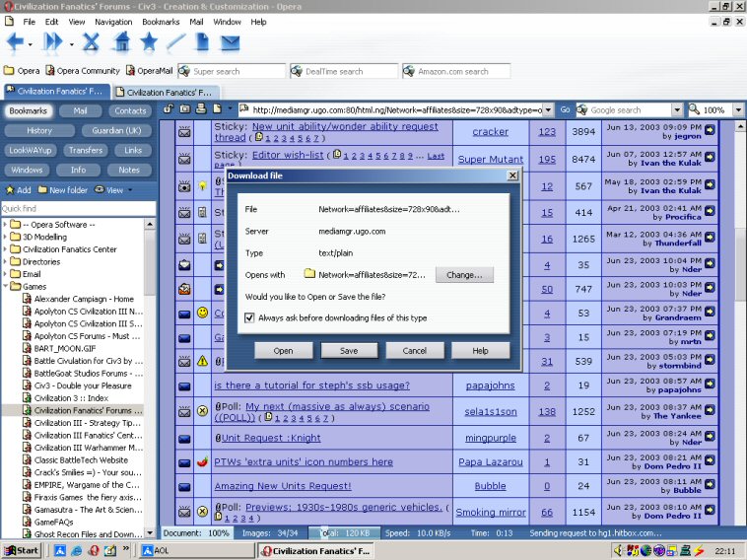Open the GameFAQs bookmark
This screenshot has height=560, width=747.
click(x=54, y=522)
